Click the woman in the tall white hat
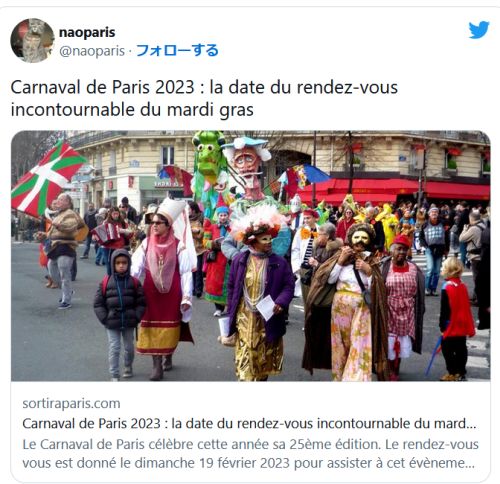 [165, 288]
